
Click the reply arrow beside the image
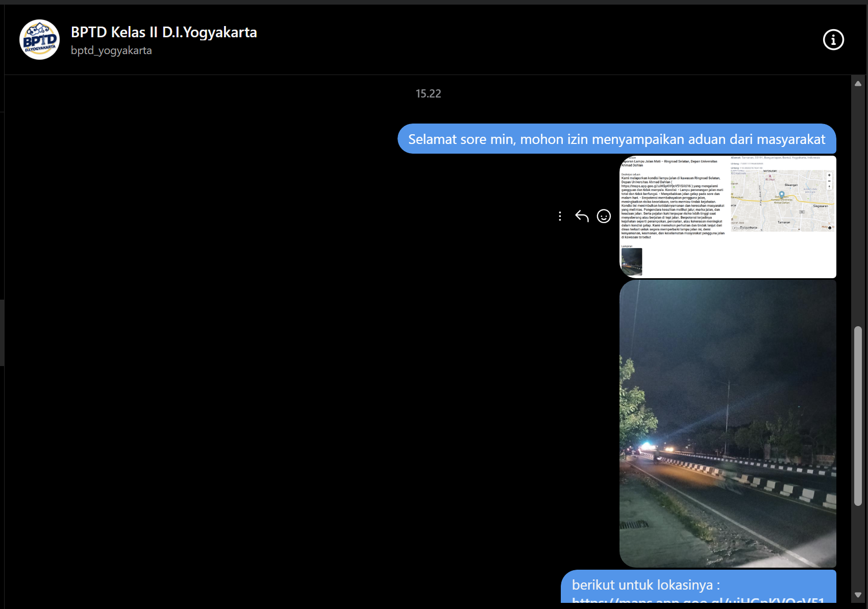pyautogui.click(x=582, y=216)
